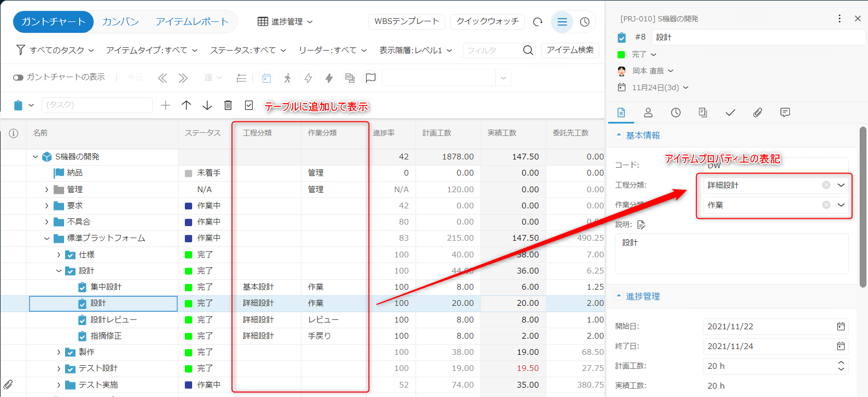This screenshot has width=868, height=397.
Task: Open the 工程分類 dropdown showing 詳細設計
Action: point(841,185)
